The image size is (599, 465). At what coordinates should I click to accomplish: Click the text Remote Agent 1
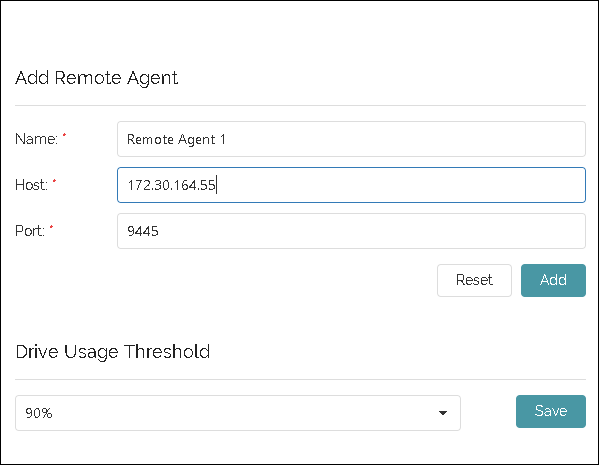[x=176, y=139]
